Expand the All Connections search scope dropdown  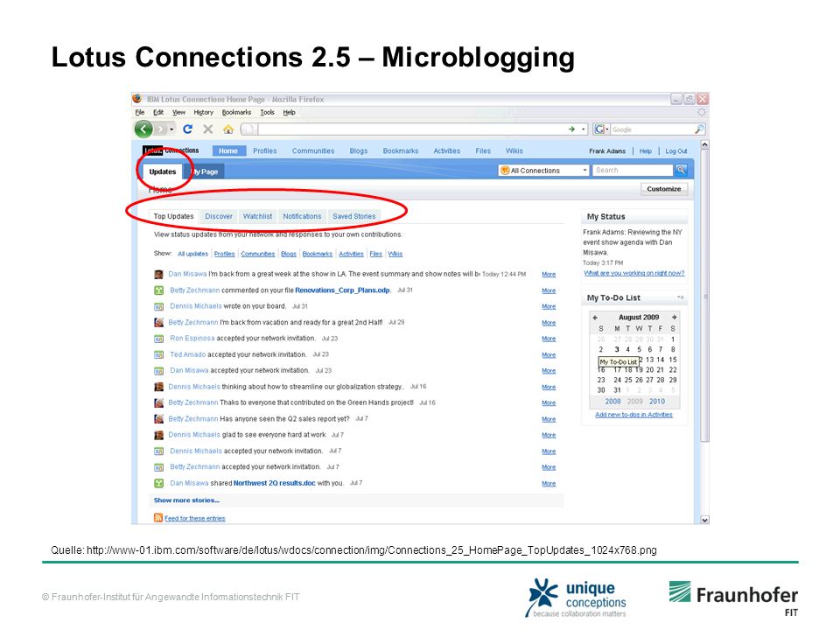584,171
